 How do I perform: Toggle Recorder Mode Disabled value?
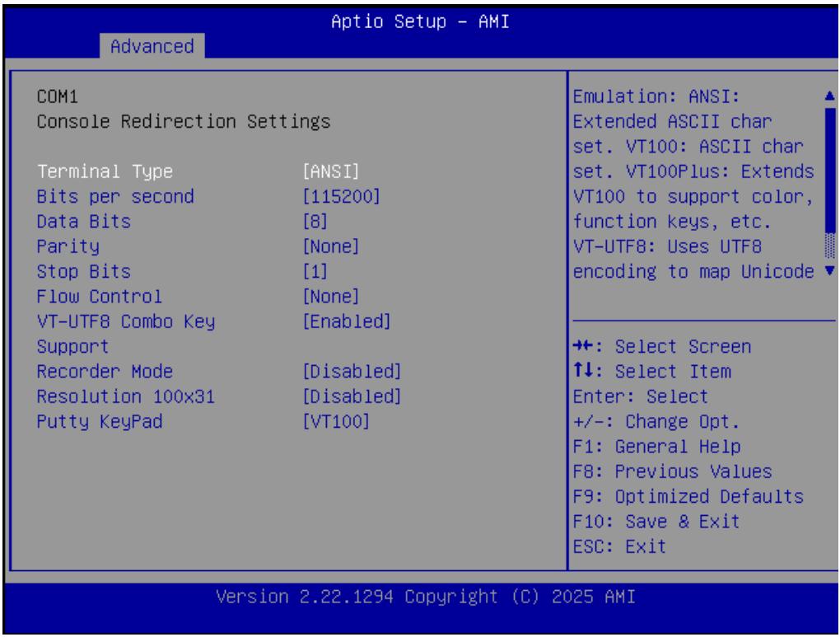pos(352,371)
